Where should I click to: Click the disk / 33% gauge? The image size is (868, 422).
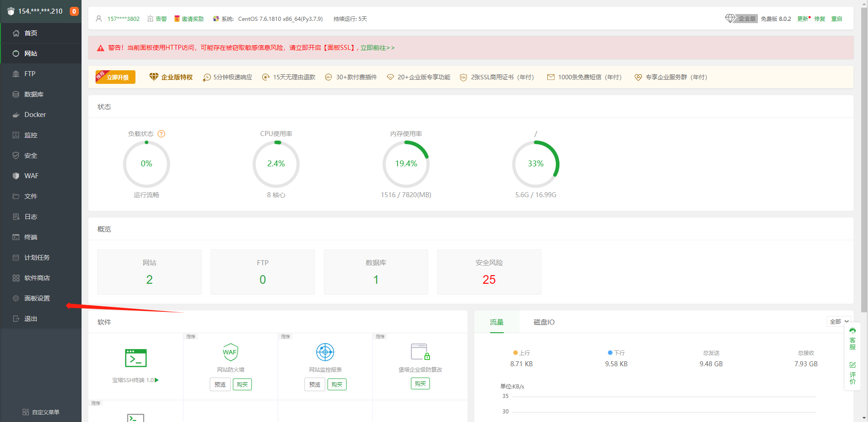[535, 164]
